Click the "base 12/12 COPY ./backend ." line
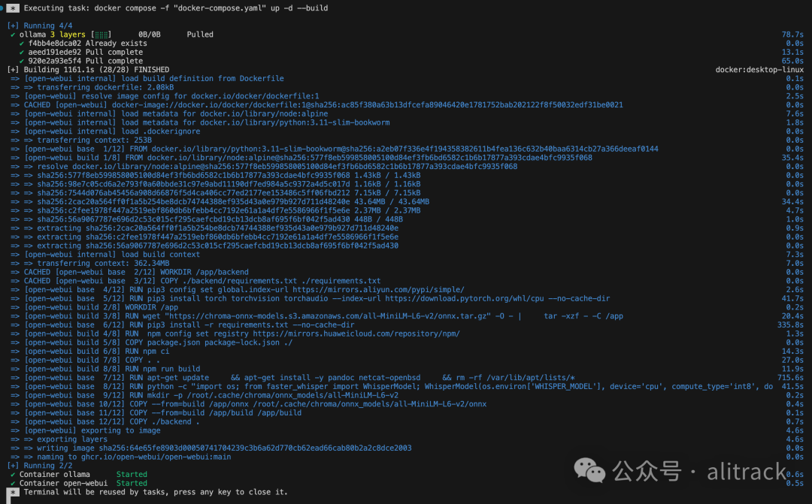 [x=105, y=421]
